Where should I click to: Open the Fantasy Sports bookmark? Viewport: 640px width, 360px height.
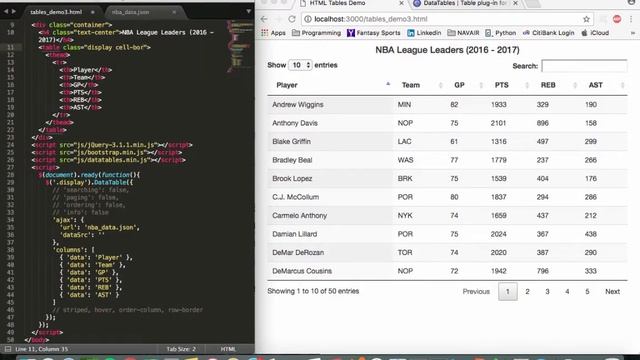pos(373,33)
